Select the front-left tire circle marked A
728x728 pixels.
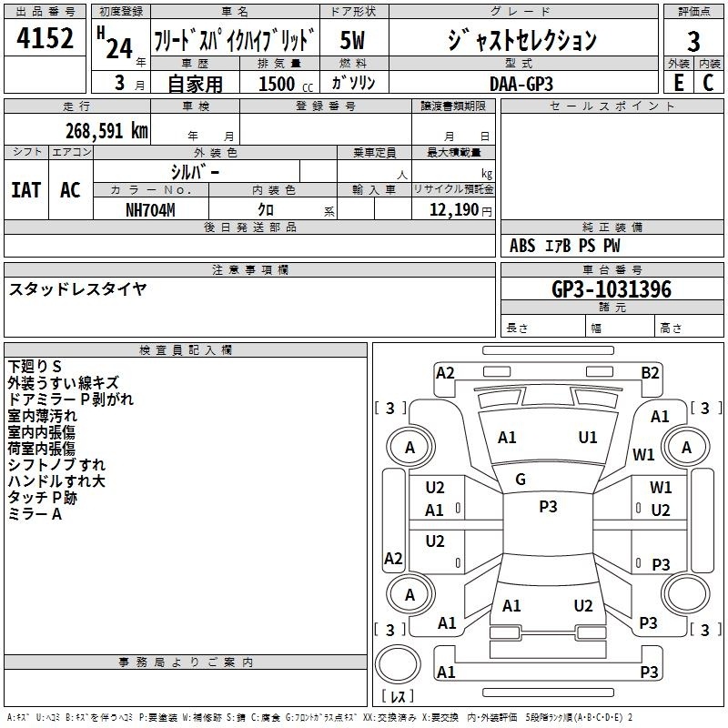tap(409, 447)
